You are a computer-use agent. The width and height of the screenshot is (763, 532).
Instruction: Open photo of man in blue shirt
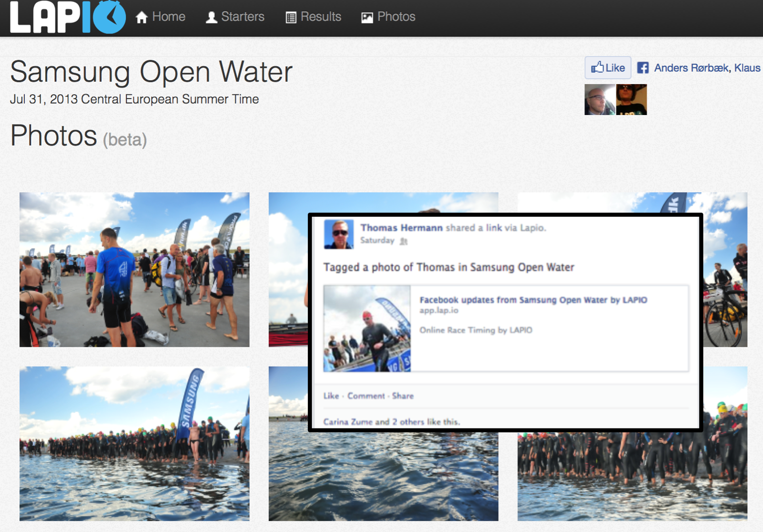134,269
